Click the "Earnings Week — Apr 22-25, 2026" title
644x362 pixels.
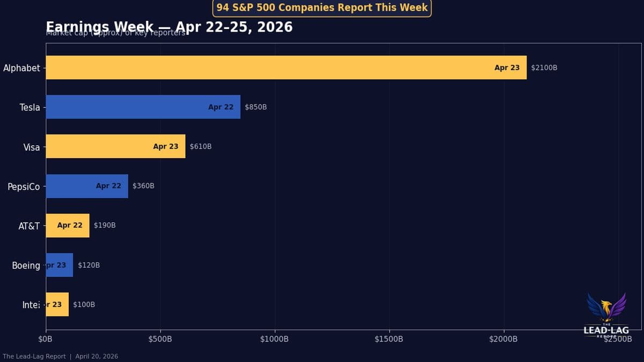pos(169,26)
